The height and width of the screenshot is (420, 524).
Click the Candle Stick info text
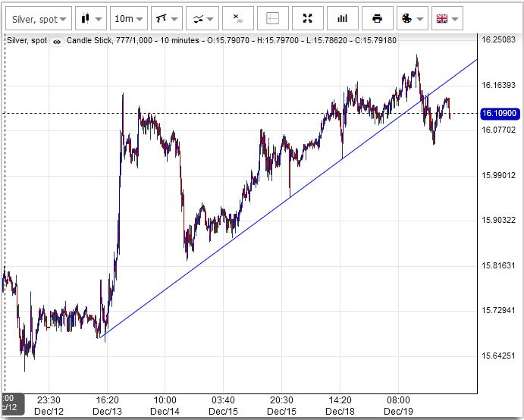(x=92, y=41)
